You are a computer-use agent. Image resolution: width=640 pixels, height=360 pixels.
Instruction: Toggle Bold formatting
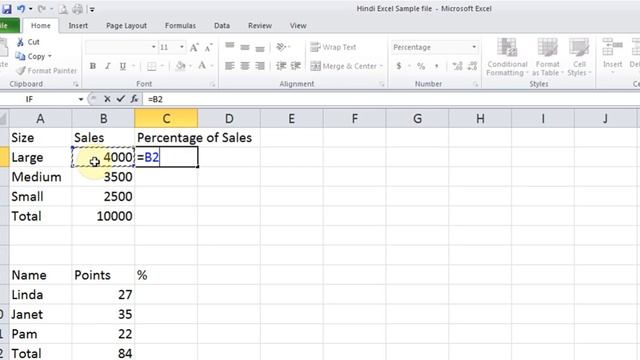coord(93,66)
